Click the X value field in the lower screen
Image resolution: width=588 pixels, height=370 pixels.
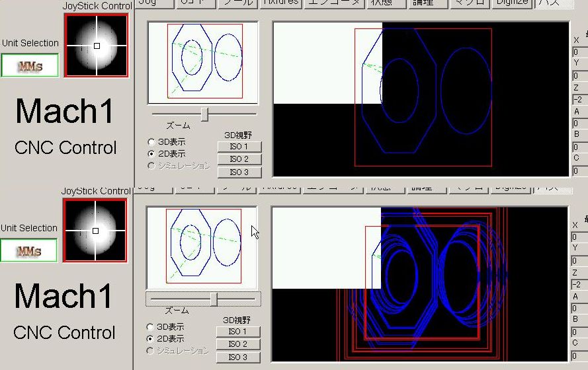(579, 237)
